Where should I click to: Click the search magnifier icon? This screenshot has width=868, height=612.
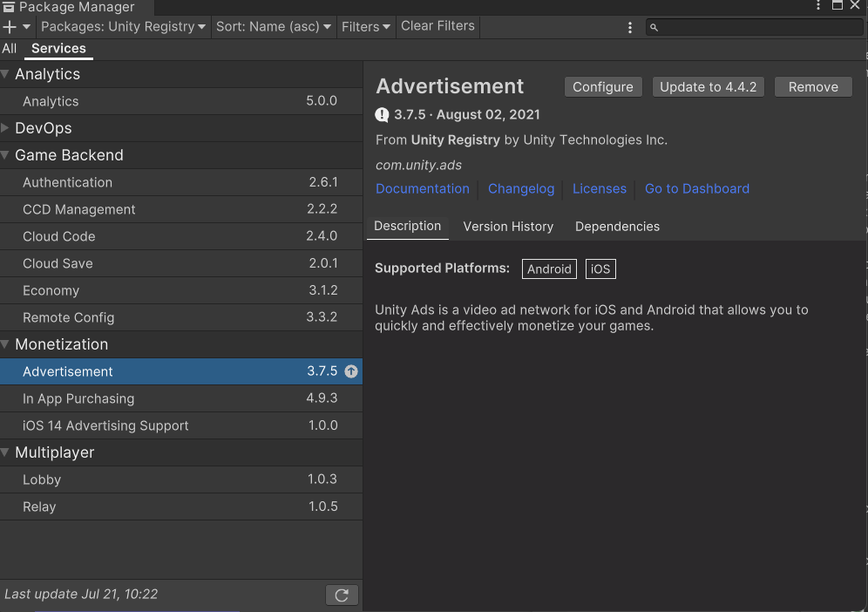[654, 27]
